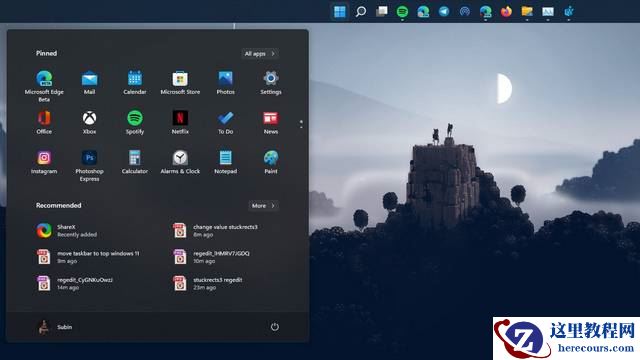Viewport: 640px width, 360px height.
Task: Open the Calculator app
Action: coord(135,162)
